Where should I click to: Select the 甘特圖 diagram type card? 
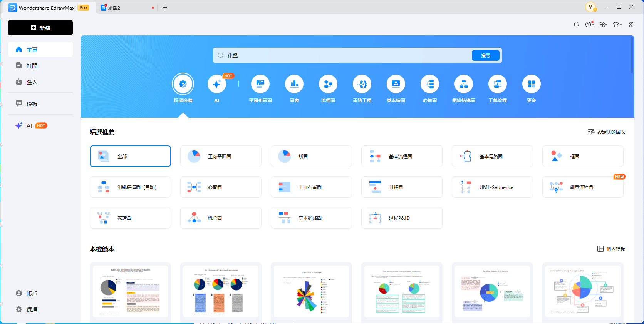tap(401, 187)
